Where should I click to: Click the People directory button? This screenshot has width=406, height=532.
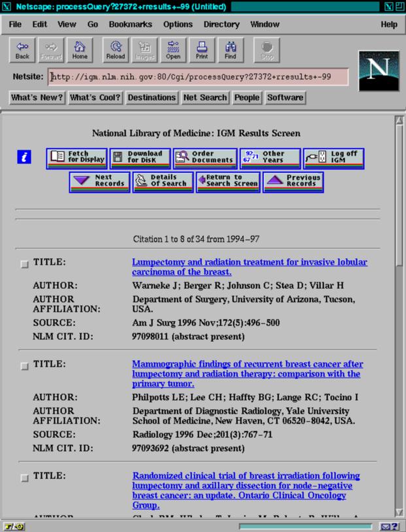click(x=246, y=97)
